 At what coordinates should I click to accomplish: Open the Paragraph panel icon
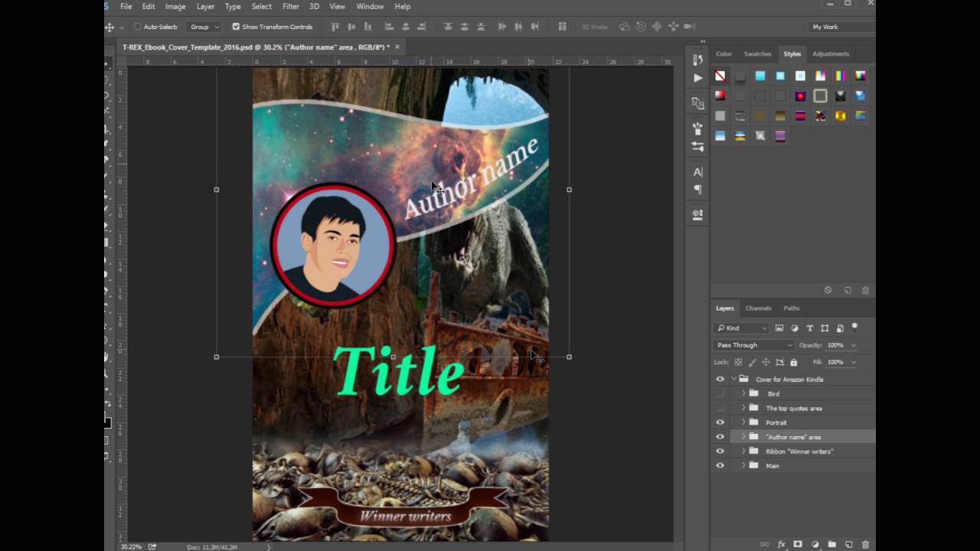click(x=697, y=189)
